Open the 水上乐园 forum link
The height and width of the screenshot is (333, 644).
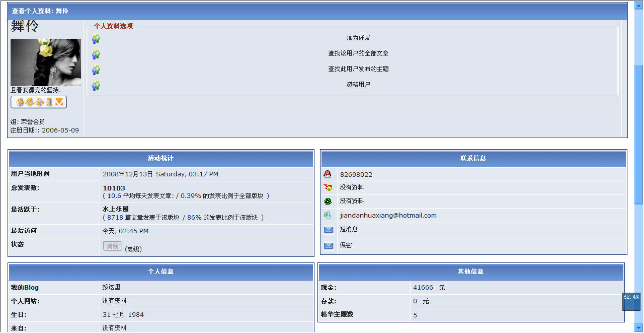point(116,209)
